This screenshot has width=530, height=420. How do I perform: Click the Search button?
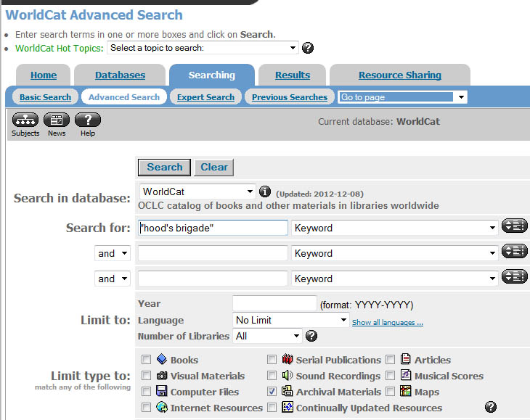164,167
